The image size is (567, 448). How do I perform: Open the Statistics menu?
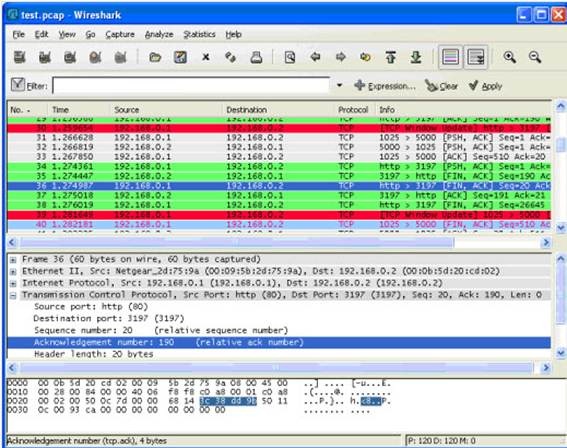[x=200, y=34]
